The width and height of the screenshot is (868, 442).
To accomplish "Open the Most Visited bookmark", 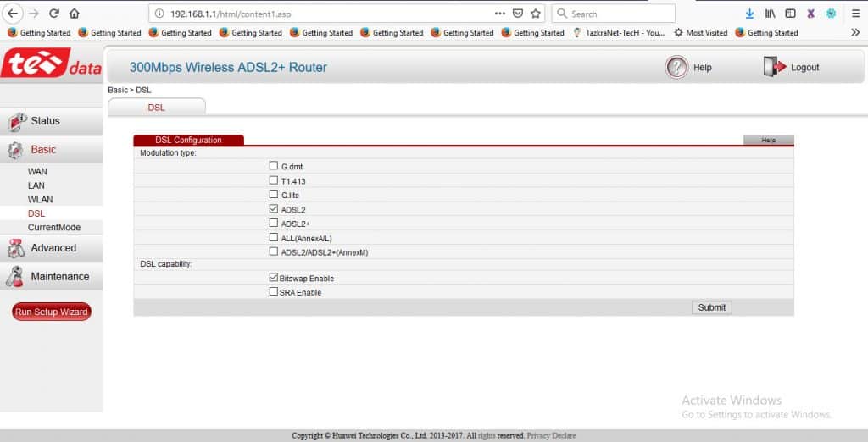I will click(x=700, y=33).
